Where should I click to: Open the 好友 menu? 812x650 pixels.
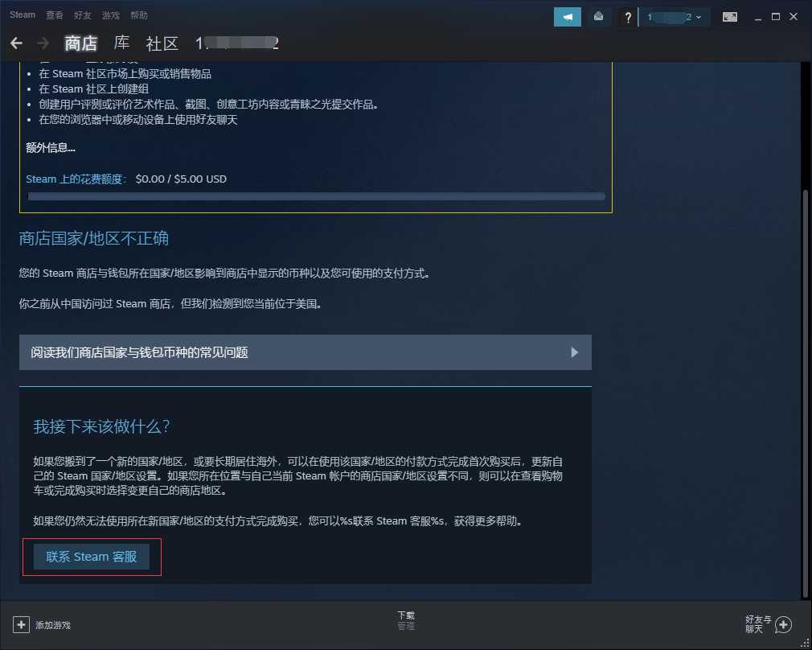pos(83,15)
